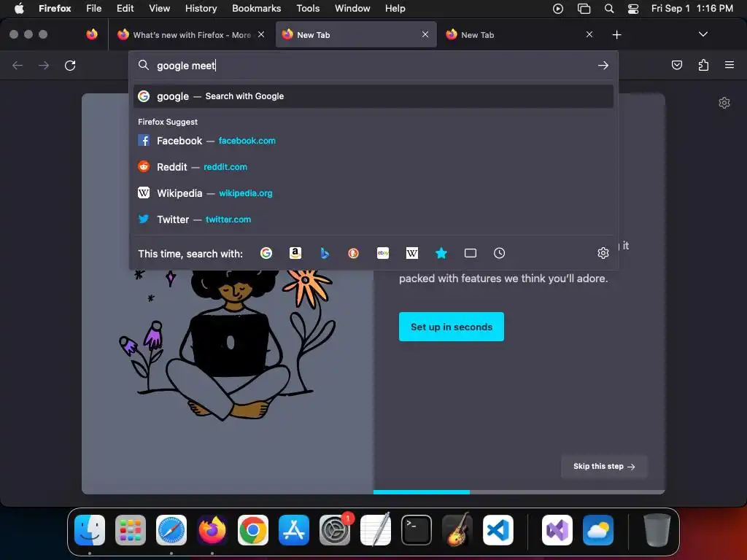This screenshot has width=747, height=560.
Task: Open the History menu
Action: pos(201,9)
